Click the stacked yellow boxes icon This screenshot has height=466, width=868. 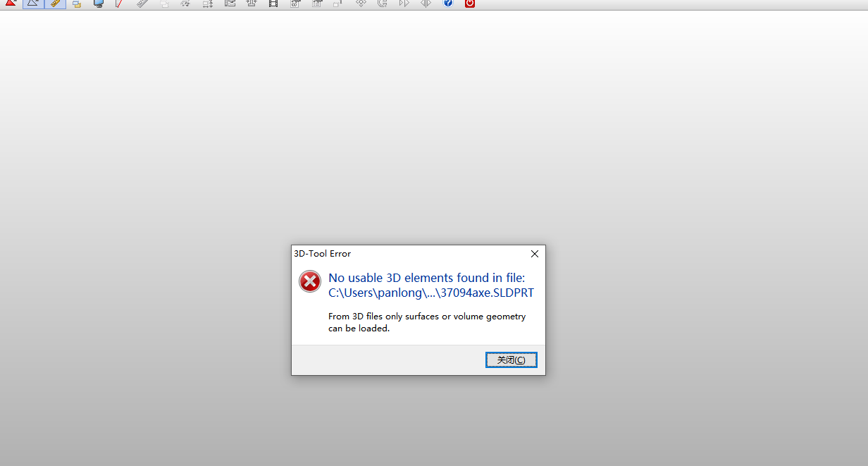pyautogui.click(x=77, y=4)
